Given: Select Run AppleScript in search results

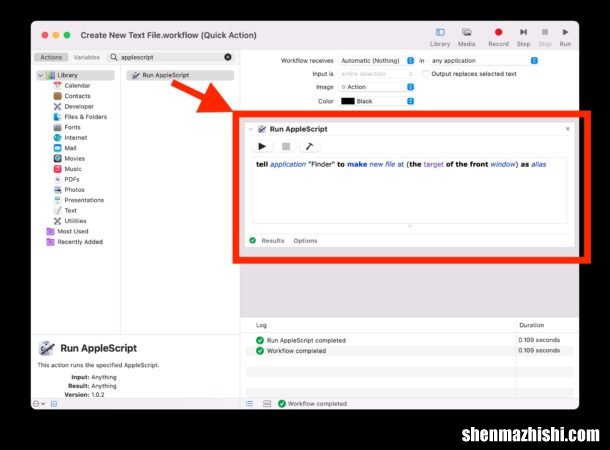Looking at the screenshot, I should pyautogui.click(x=180, y=75).
